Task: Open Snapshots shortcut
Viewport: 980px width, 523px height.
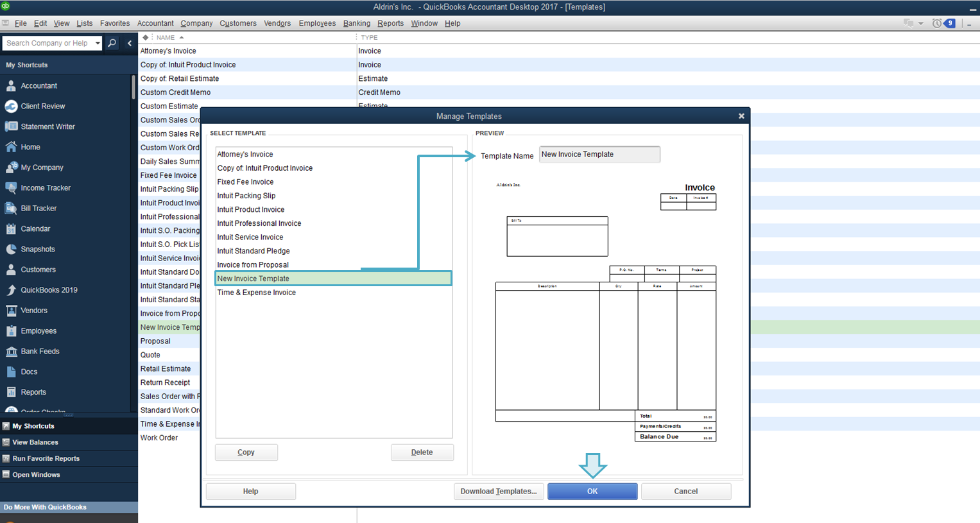Action: 38,250
